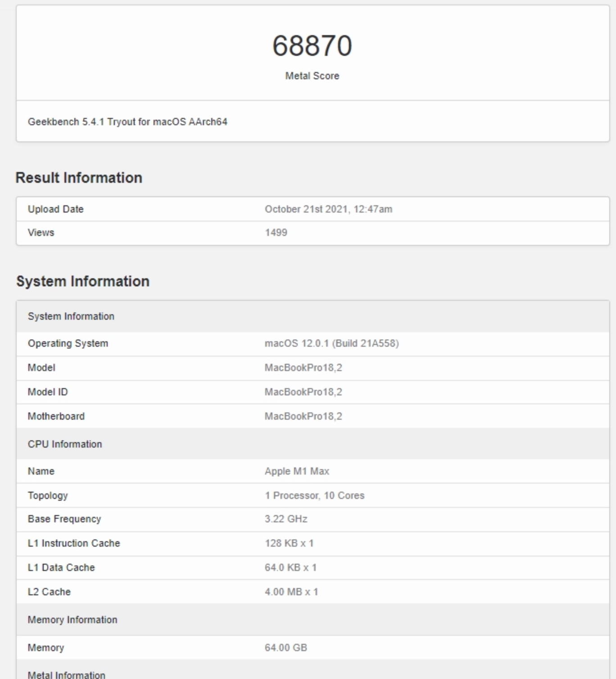Click the Metal Score label
Screen dimensions: 616x679
coord(312,76)
